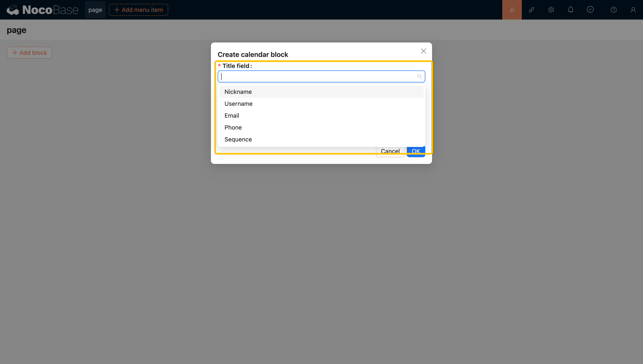This screenshot has width=643, height=364.
Task: Select Nickname option from dropdown
Action: tap(238, 92)
